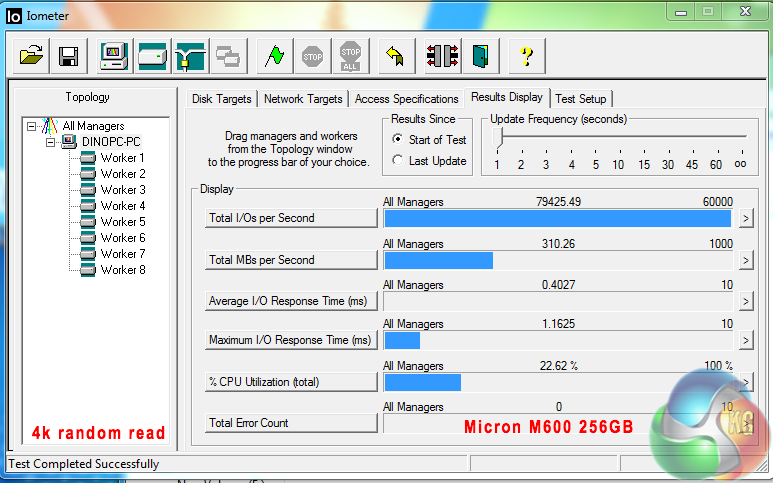Select DINOPC-PC manager node

click(111, 142)
